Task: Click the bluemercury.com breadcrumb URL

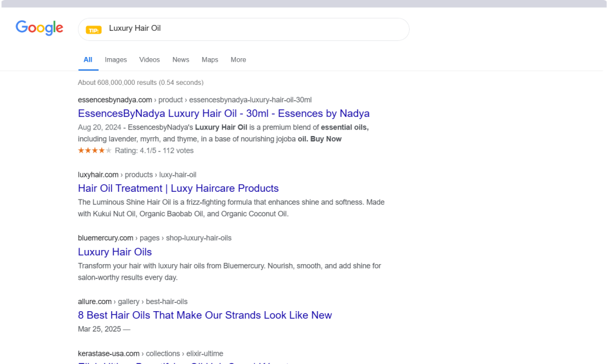Action: [x=154, y=238]
